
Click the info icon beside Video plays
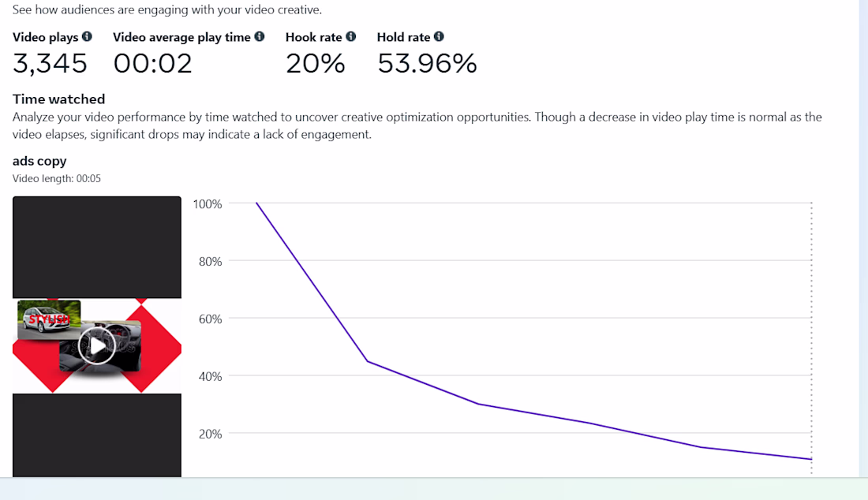87,36
